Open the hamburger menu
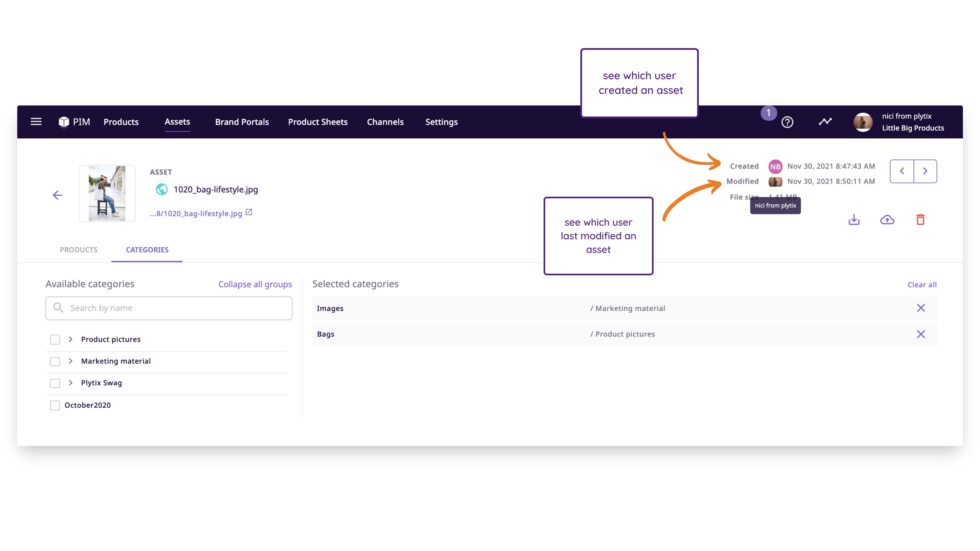 click(x=36, y=122)
